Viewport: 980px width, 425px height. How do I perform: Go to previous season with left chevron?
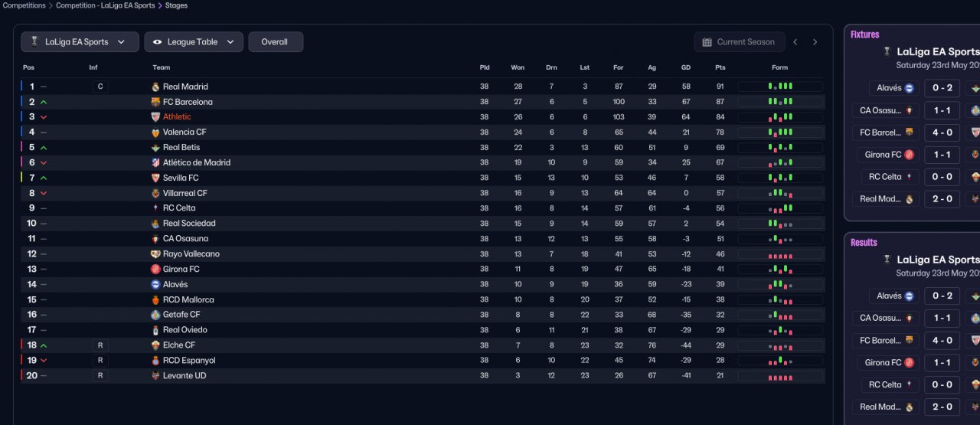(795, 42)
